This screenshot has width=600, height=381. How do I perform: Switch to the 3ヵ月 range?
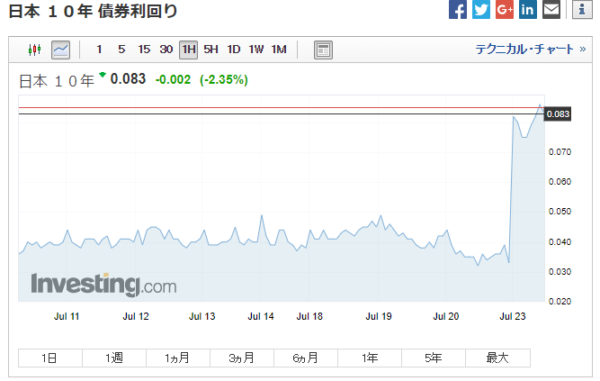(x=241, y=358)
